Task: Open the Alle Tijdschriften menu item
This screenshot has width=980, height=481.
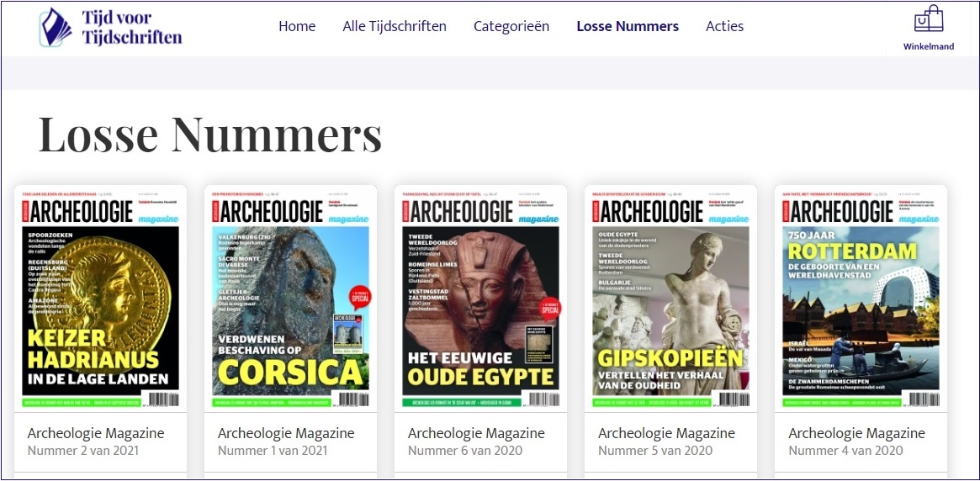Action: pos(395,26)
